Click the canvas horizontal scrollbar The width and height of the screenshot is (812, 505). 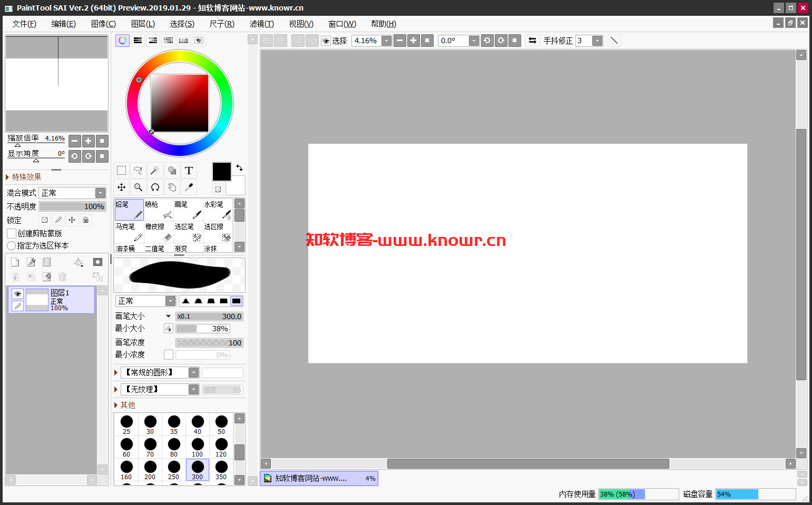(528, 463)
